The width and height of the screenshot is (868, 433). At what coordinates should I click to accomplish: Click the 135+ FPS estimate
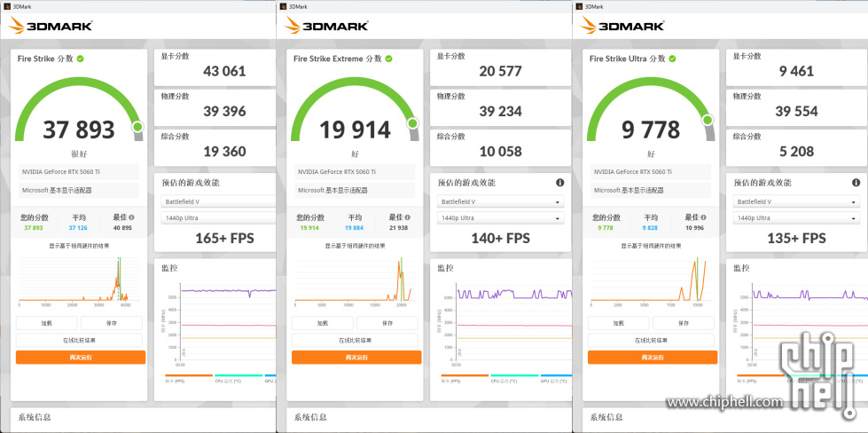coord(796,239)
